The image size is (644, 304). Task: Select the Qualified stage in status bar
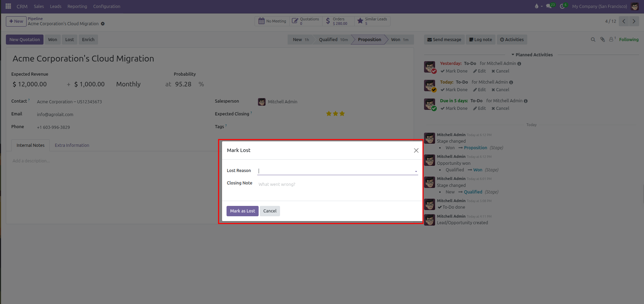click(x=333, y=40)
